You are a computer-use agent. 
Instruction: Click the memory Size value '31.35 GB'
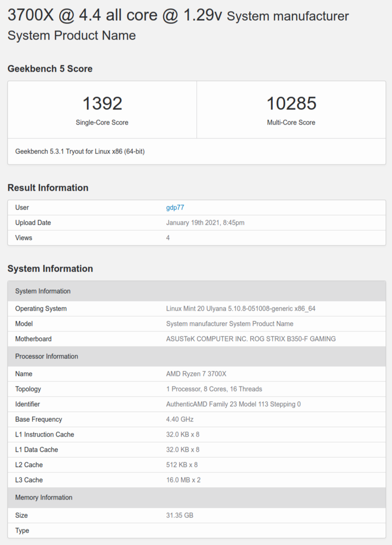[179, 515]
